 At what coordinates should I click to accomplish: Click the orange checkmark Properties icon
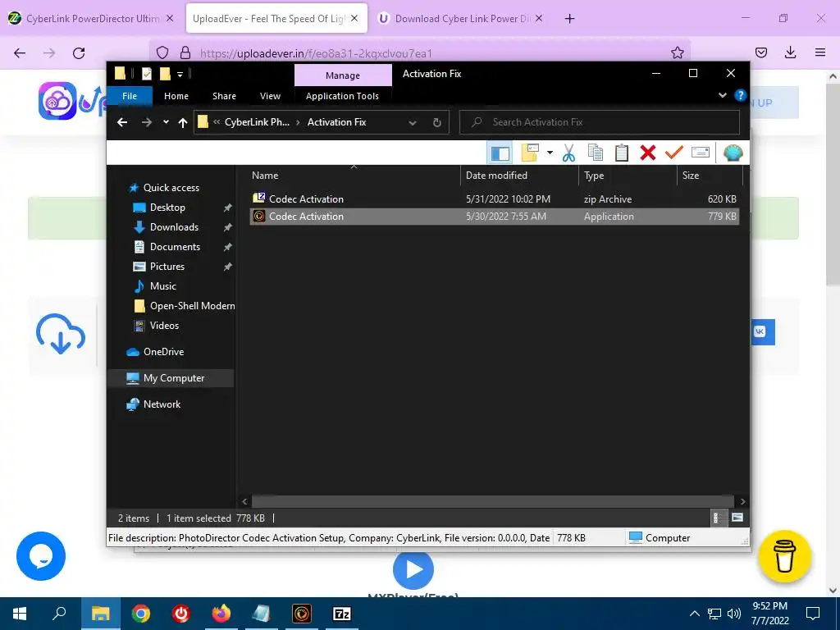pos(674,153)
